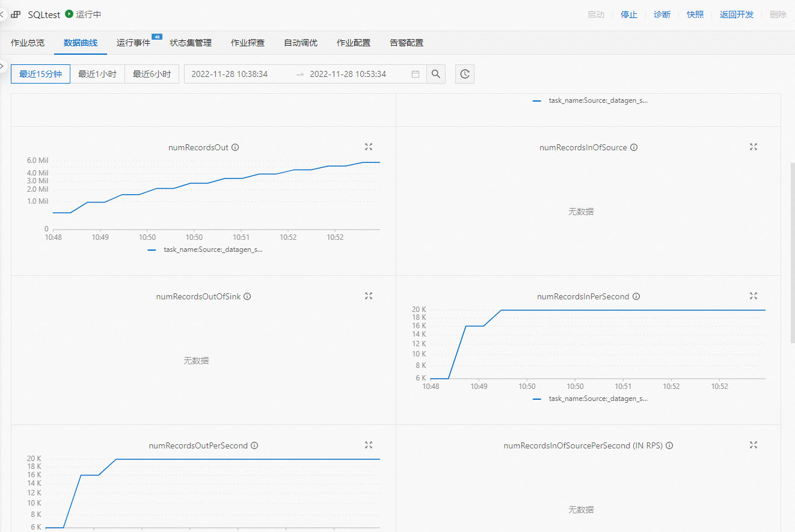
Task: Click the 无数据 text in numRecordsInOfSource panel
Action: click(x=581, y=212)
